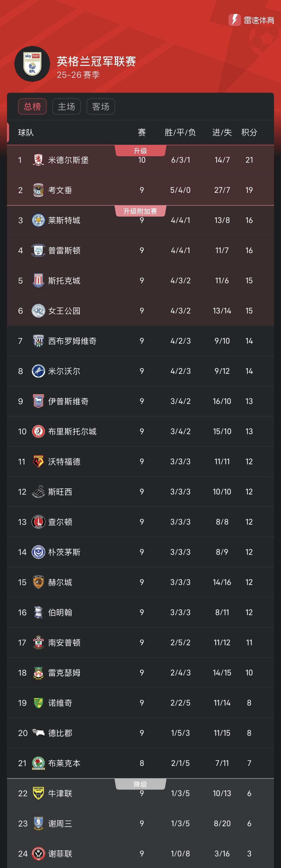Open the 南安普顿 team name
The image size is (281, 868).
(x=64, y=643)
